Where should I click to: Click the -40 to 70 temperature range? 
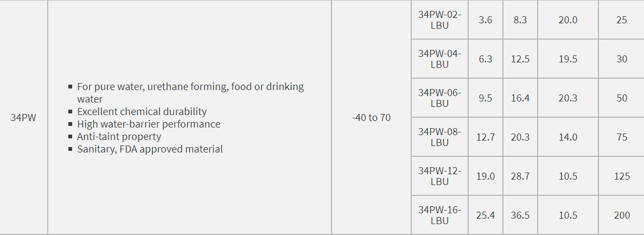click(x=371, y=118)
